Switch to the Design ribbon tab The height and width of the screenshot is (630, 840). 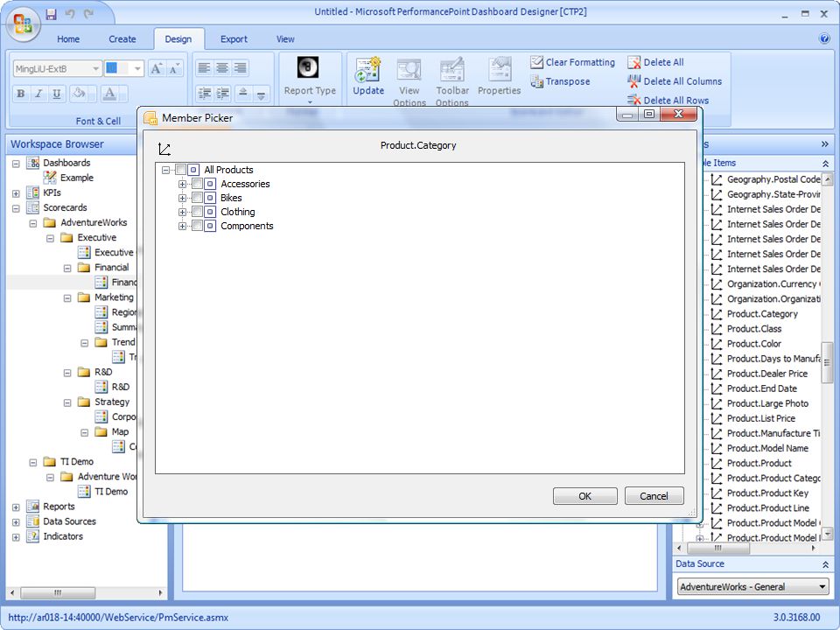click(178, 39)
